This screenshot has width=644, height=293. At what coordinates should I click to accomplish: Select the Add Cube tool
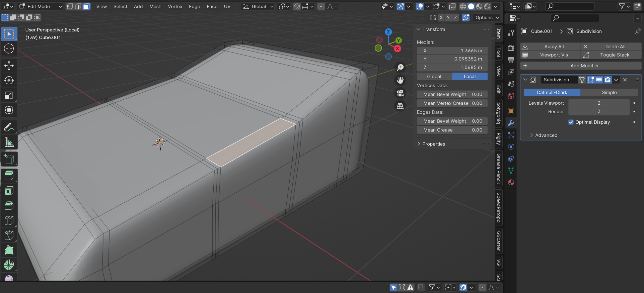pyautogui.click(x=9, y=159)
